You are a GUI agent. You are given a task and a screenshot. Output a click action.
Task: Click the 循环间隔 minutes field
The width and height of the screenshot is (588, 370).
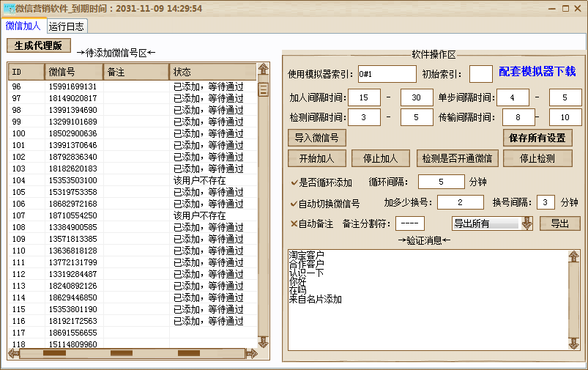click(x=442, y=182)
